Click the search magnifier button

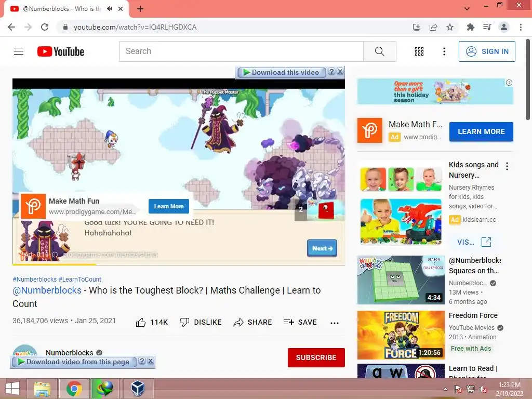point(380,51)
